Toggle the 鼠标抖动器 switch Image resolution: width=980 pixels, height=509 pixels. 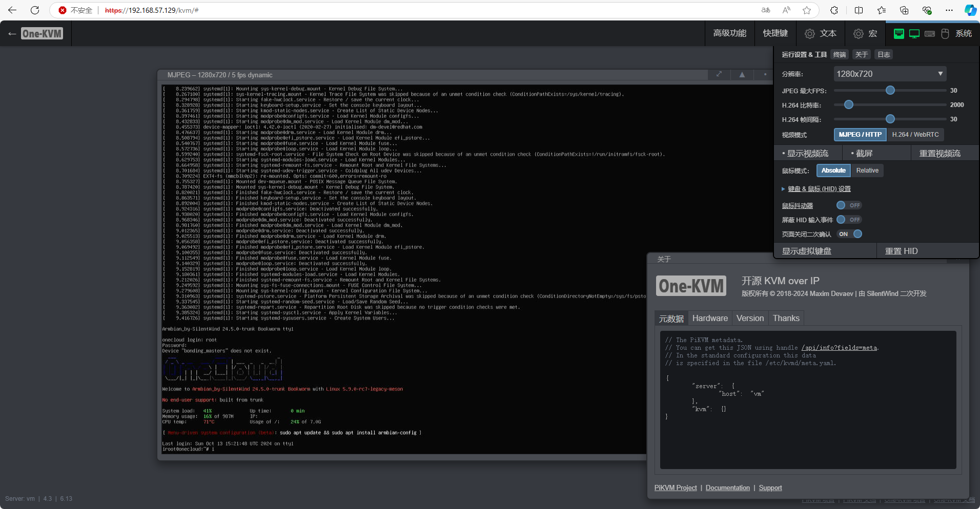848,205
